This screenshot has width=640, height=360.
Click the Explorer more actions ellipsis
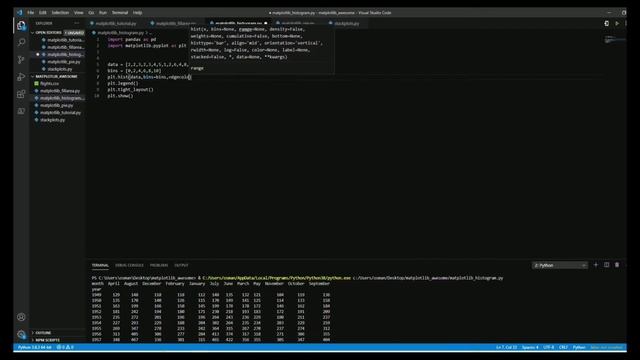76,23
